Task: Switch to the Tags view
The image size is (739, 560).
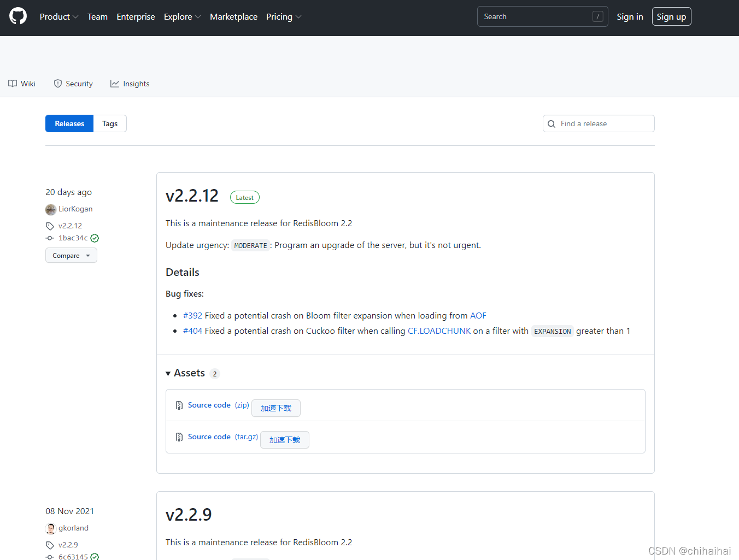Action: 110,123
